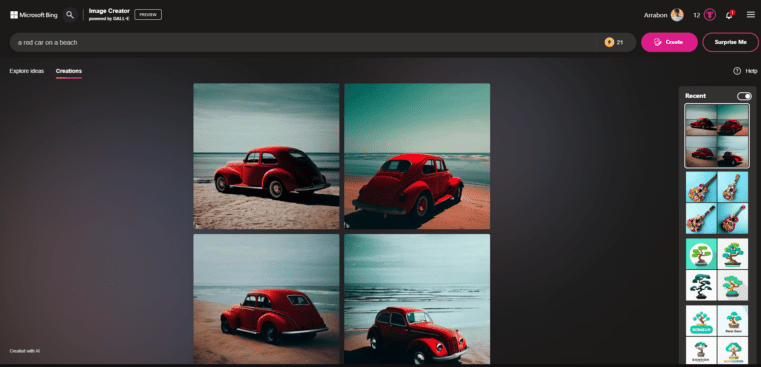Open the search magnifier icon
This screenshot has height=367, width=761.
pyautogui.click(x=70, y=15)
